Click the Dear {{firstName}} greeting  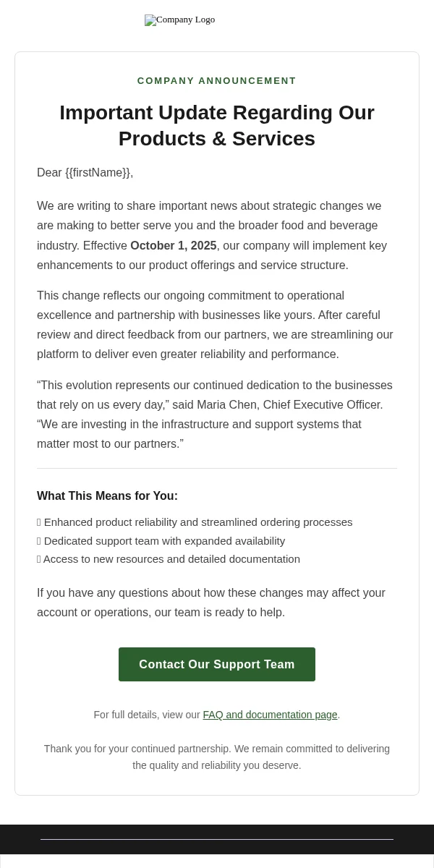[x=85, y=172]
